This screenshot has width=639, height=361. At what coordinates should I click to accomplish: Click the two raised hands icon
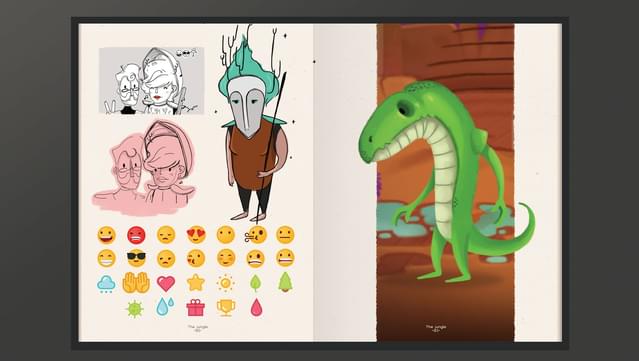pyautogui.click(x=136, y=283)
